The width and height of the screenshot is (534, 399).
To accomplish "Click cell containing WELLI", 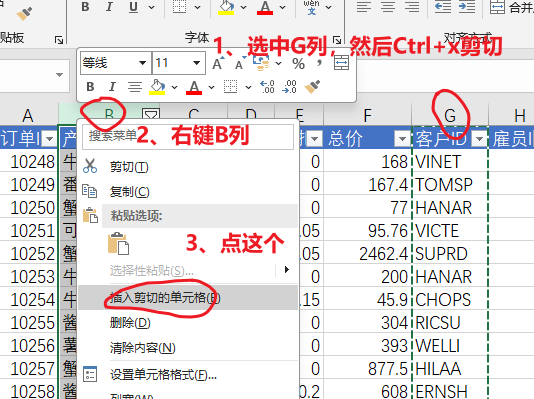I will (x=450, y=346).
